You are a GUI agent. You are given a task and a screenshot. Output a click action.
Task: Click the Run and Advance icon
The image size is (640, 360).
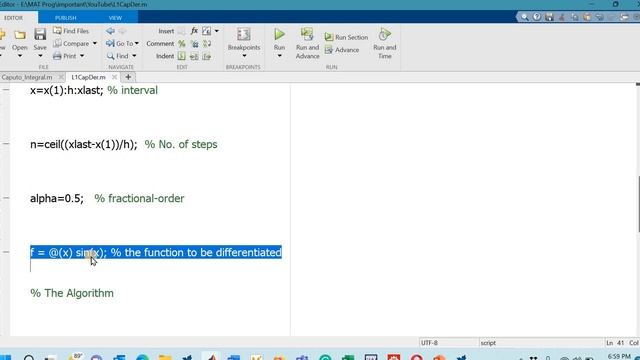307,34
